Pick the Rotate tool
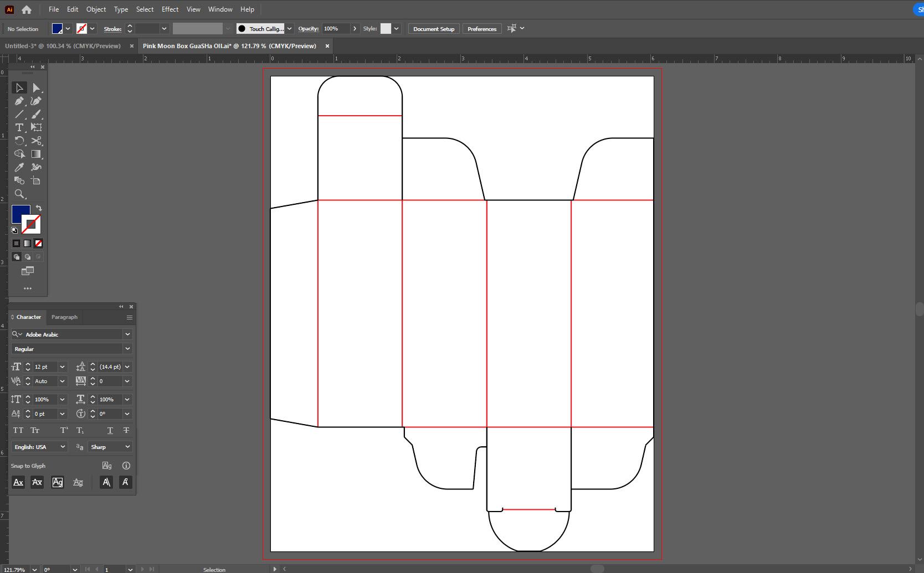Viewport: 924px width, 573px height. (x=19, y=141)
